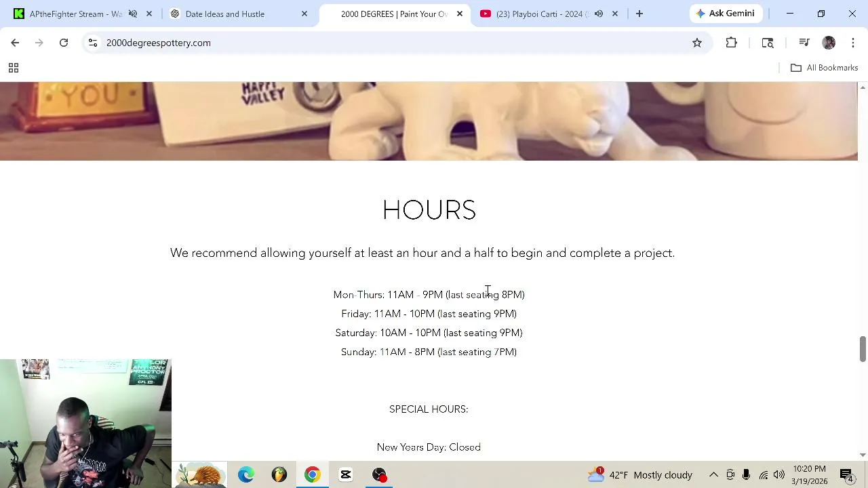
Task: Open Google Chrome taskbar icon
Action: coord(313,474)
